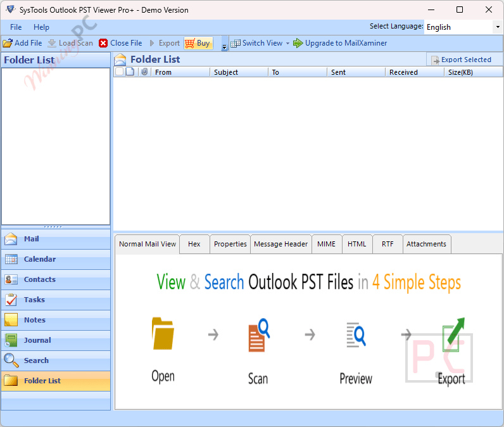This screenshot has width=504, height=427.
Task: Switch to the RTF tab
Action: (x=387, y=245)
